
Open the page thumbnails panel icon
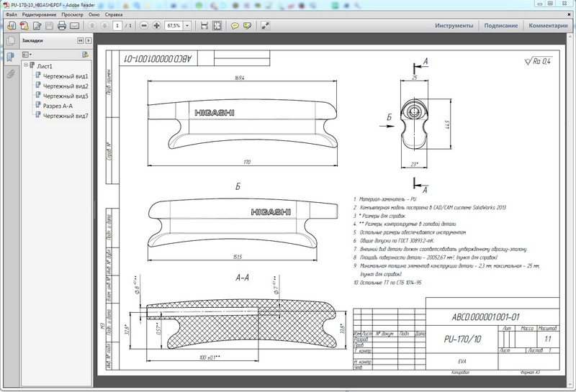click(x=11, y=40)
